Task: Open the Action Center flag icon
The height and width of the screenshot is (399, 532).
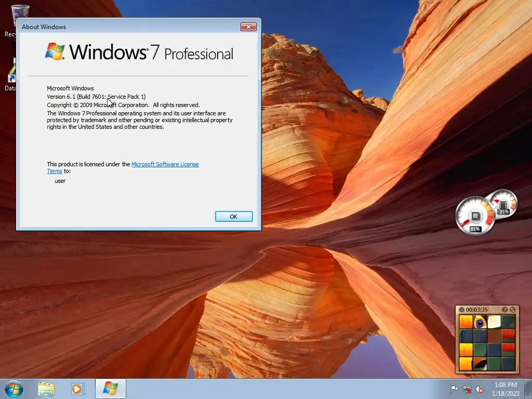Action: [x=454, y=389]
